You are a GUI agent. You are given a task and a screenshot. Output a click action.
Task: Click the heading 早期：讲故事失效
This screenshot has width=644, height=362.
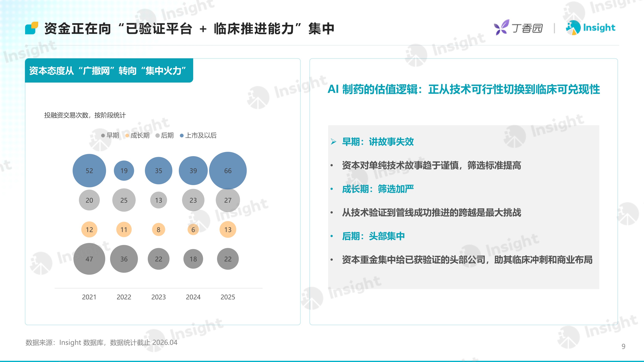click(x=378, y=142)
